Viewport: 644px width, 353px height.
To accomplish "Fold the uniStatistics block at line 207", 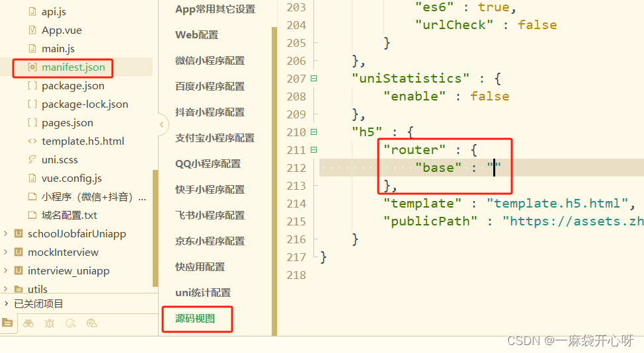I will coord(314,79).
